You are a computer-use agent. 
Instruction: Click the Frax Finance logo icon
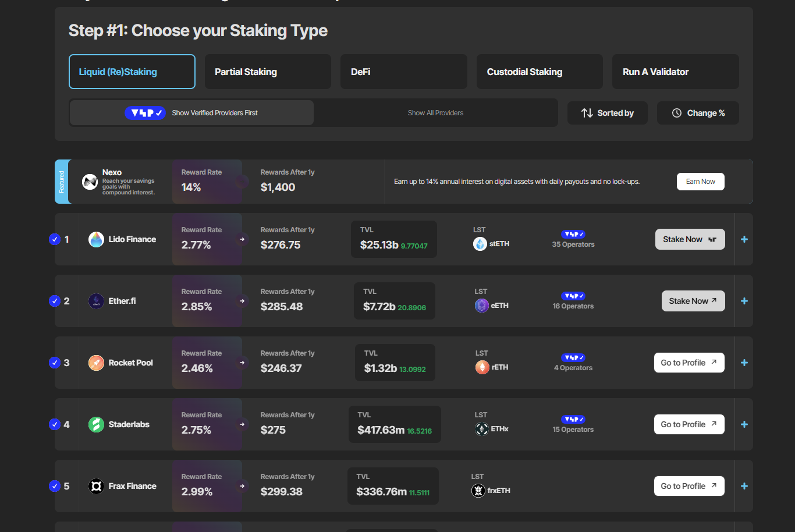point(96,486)
